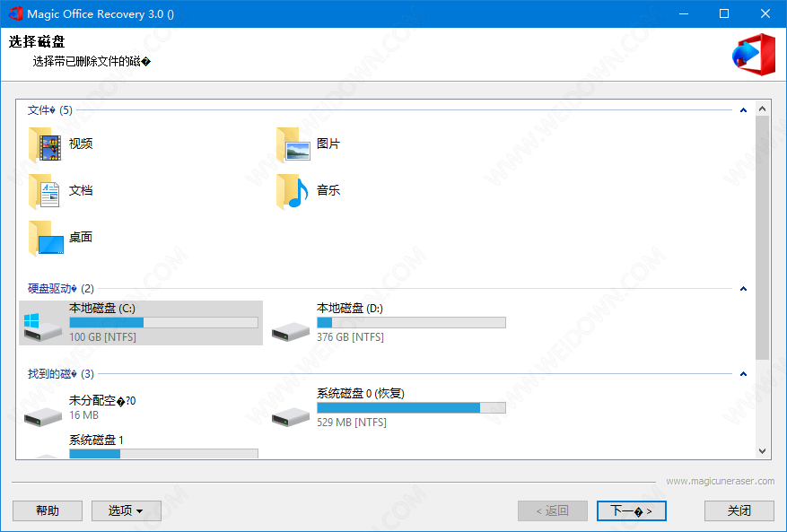Select the 文档 label
The height and width of the screenshot is (532, 787).
(x=81, y=190)
